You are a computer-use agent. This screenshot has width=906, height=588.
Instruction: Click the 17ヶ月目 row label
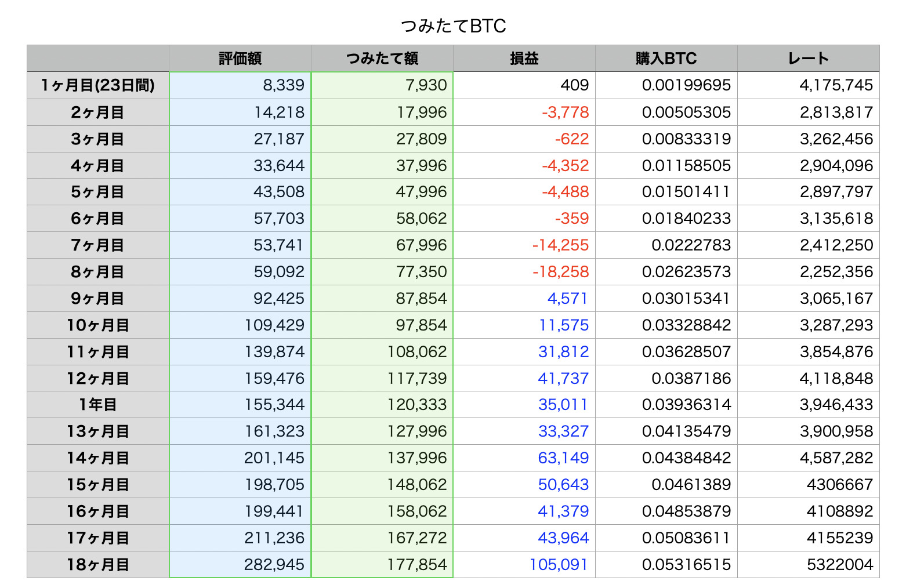tap(98, 538)
